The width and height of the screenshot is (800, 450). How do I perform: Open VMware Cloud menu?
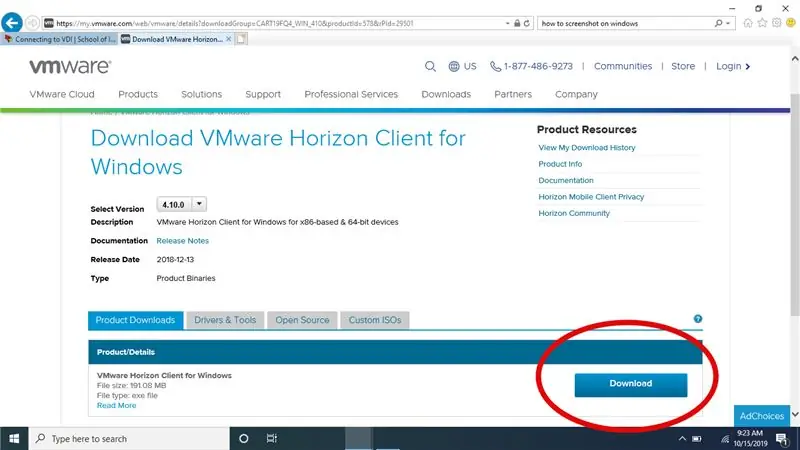(62, 94)
